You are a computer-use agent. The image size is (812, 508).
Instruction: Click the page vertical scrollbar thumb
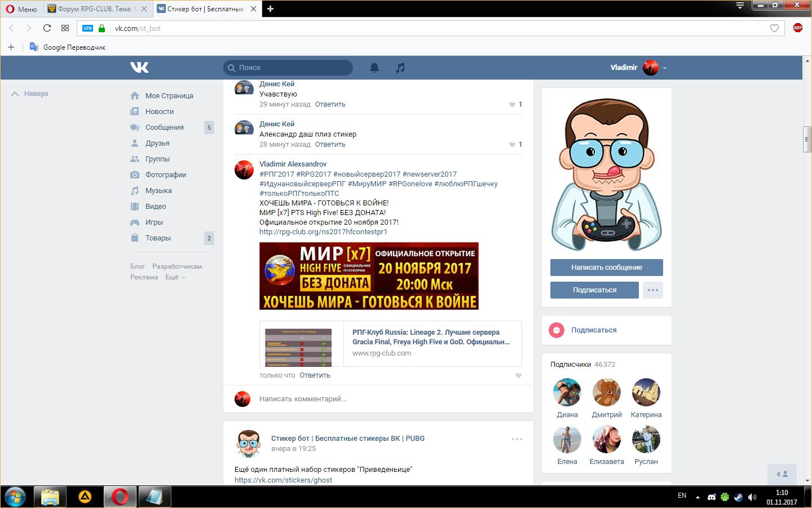click(x=807, y=139)
